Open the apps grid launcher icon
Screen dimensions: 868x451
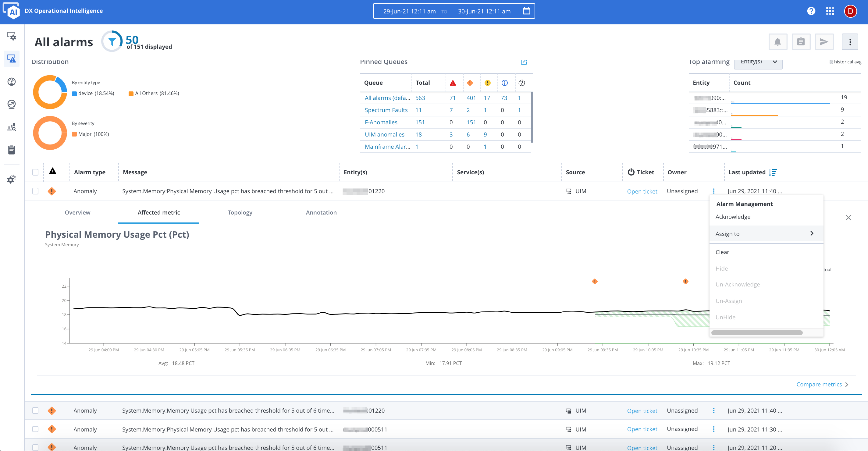tap(830, 11)
